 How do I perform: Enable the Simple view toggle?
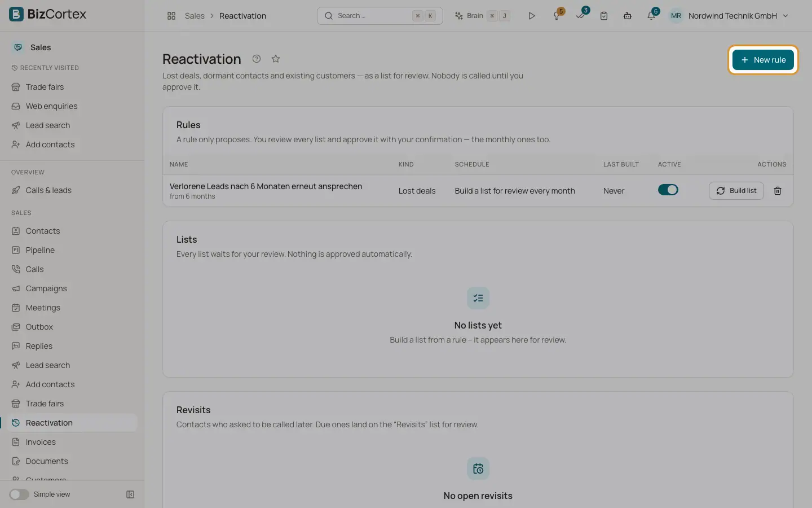(19, 494)
